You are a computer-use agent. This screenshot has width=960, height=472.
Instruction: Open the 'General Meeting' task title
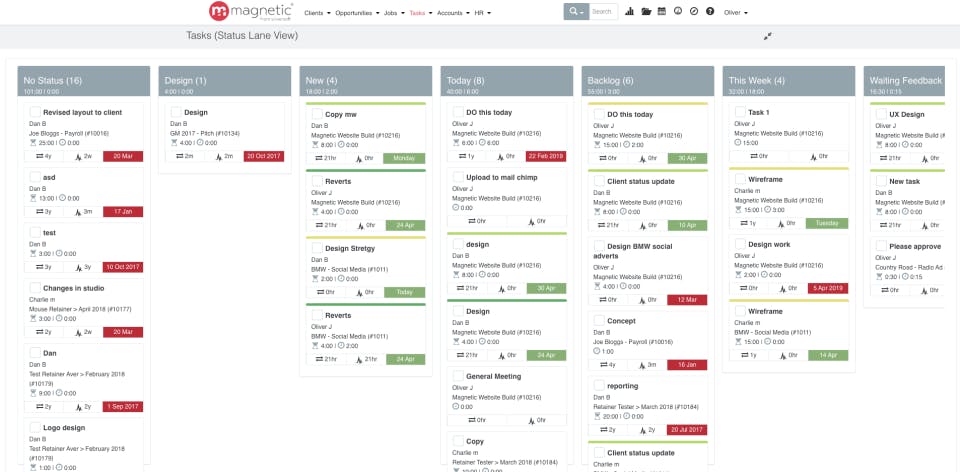(493, 376)
